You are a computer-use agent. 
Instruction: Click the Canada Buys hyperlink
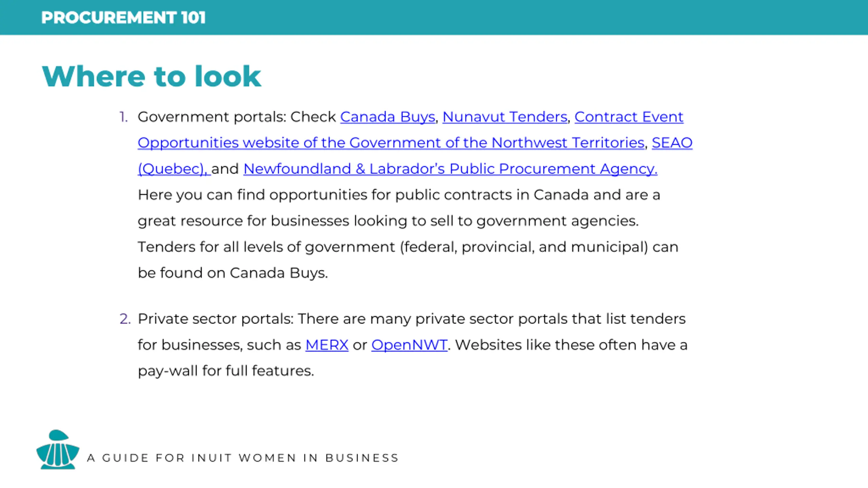click(x=387, y=117)
